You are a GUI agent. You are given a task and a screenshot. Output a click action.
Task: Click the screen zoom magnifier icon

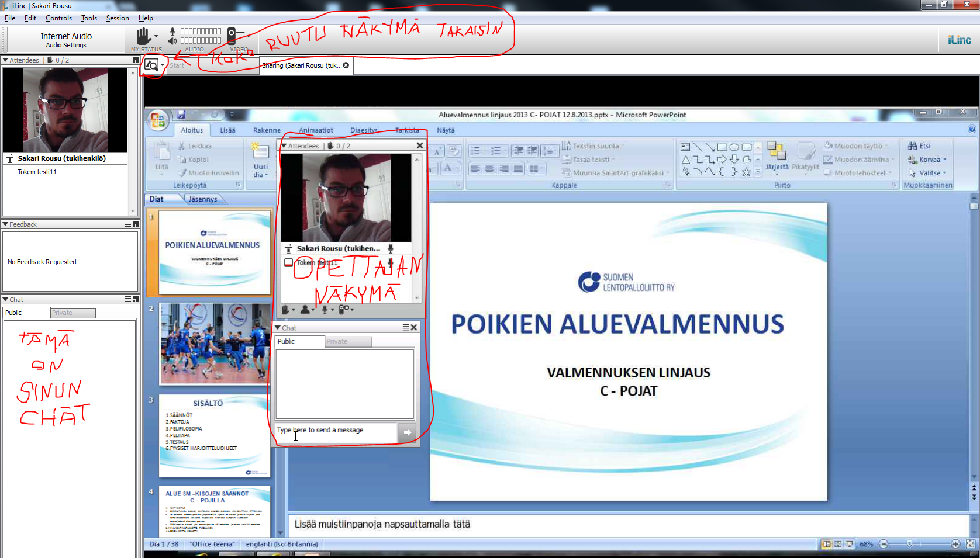(151, 65)
